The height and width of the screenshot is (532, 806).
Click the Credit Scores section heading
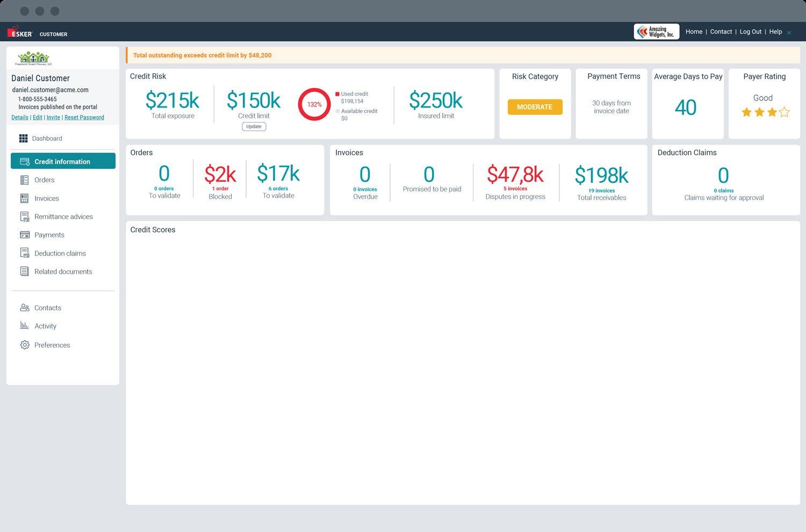pyautogui.click(x=153, y=229)
